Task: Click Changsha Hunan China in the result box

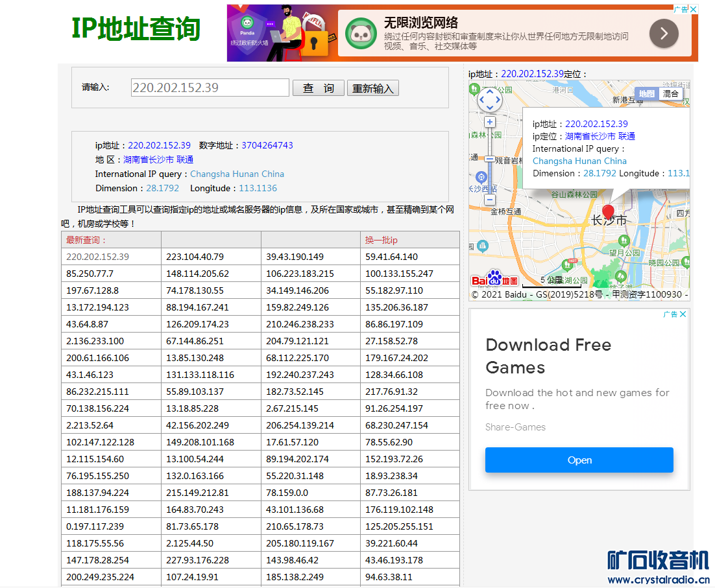Action: click(237, 174)
